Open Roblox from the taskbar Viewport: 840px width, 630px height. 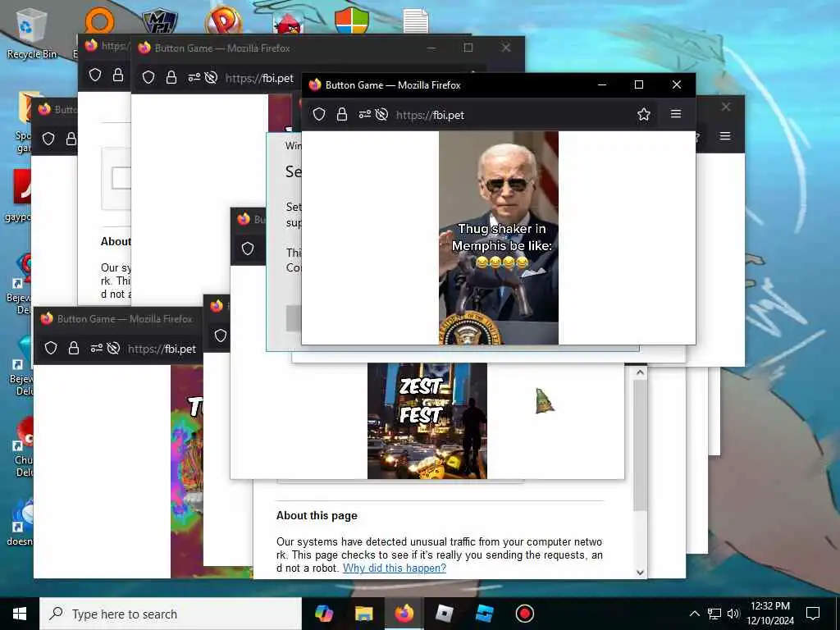[x=444, y=614]
